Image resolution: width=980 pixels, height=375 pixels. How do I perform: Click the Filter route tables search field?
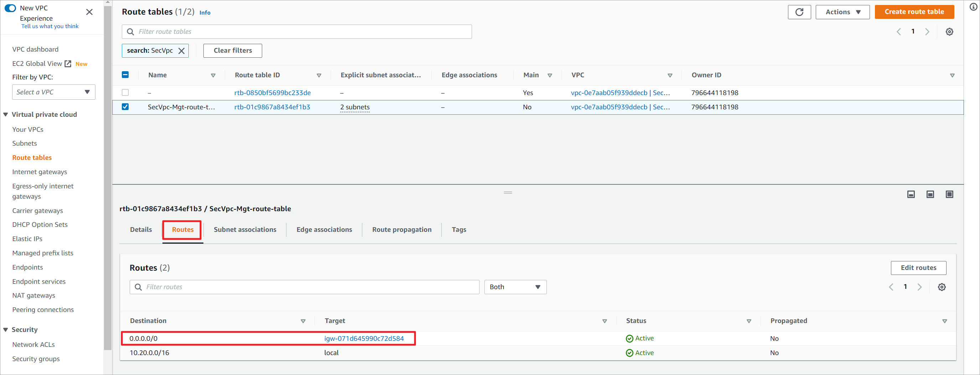[x=297, y=32]
